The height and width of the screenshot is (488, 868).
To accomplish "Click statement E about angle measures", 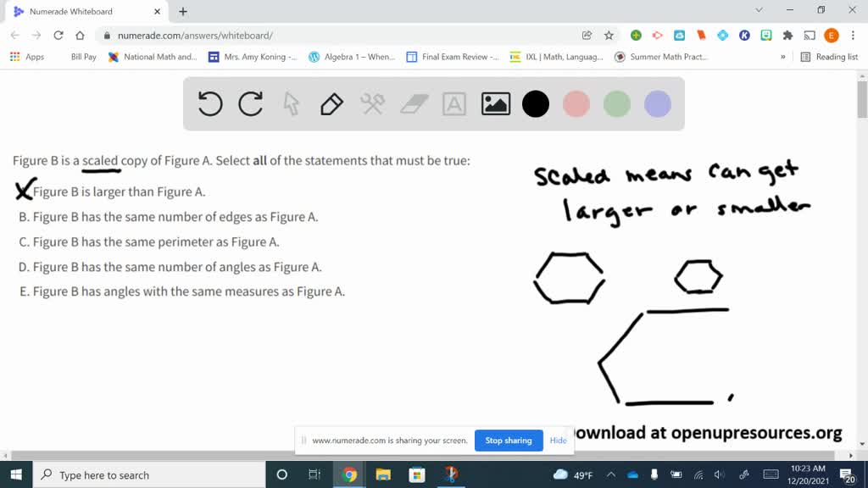I will coord(181,291).
